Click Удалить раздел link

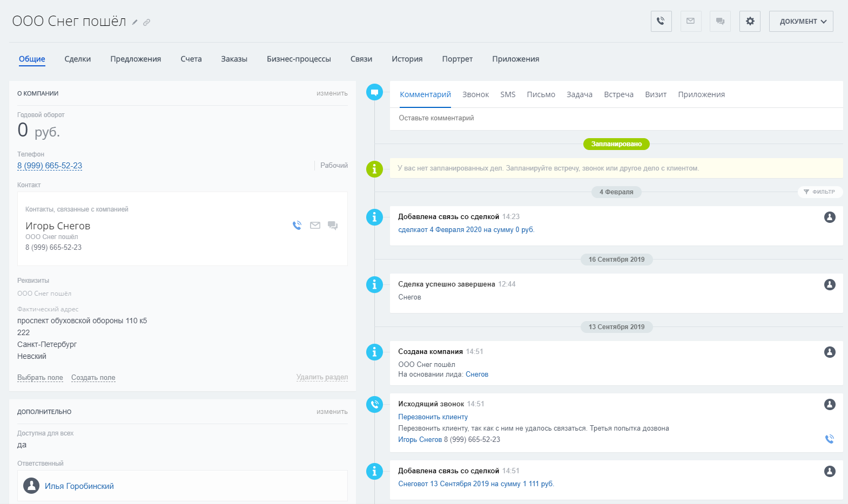322,377
